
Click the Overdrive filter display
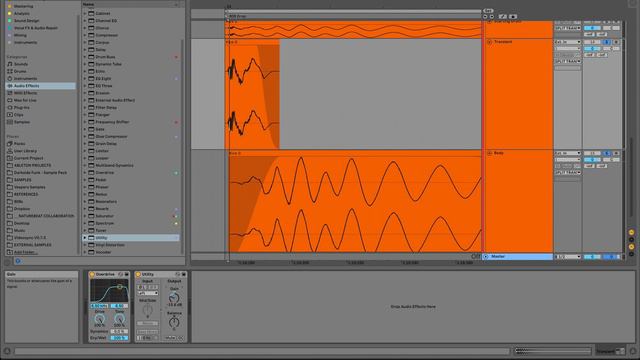(x=109, y=291)
